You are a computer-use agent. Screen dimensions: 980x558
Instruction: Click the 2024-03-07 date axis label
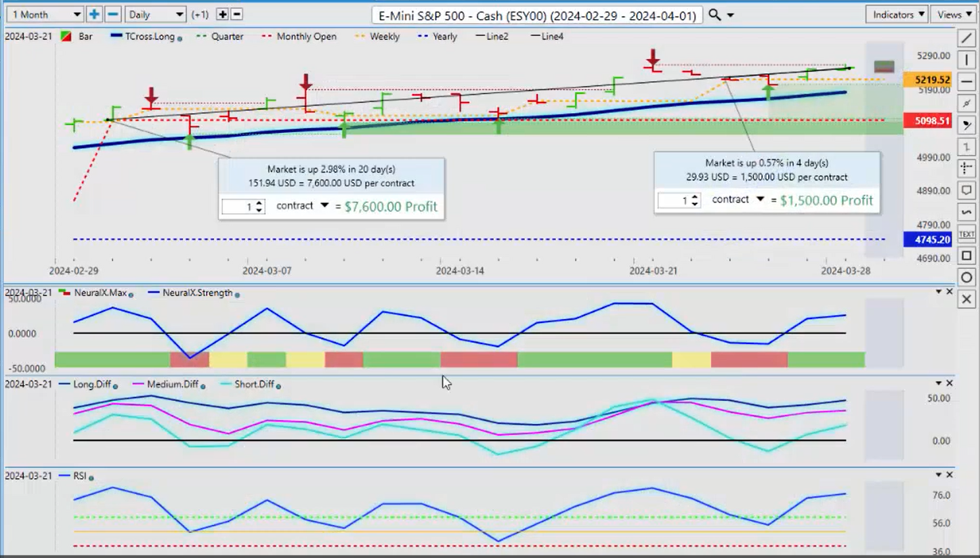(x=267, y=271)
